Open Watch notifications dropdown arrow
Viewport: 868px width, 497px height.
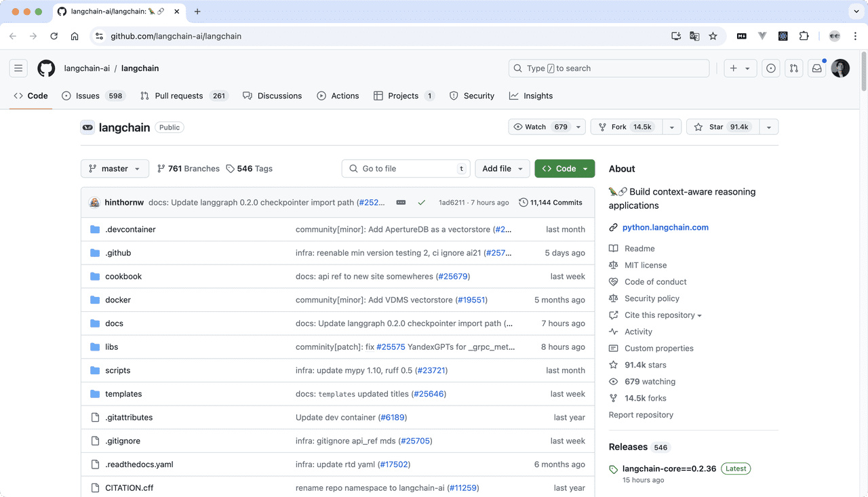578,127
